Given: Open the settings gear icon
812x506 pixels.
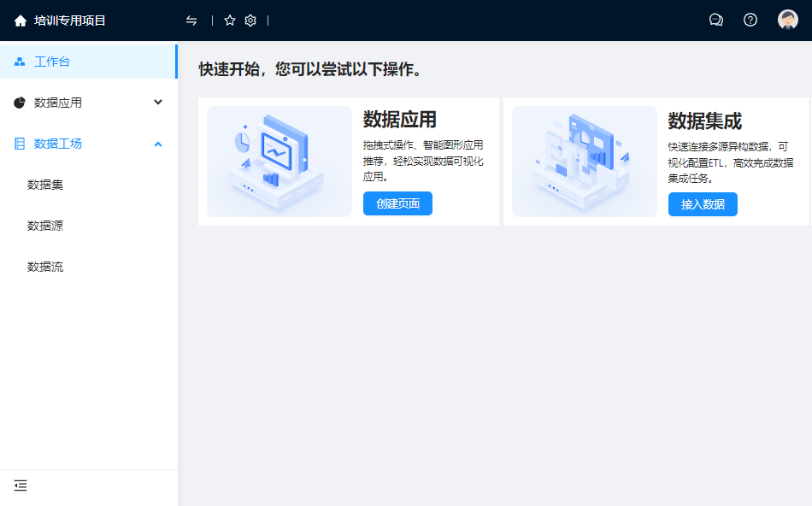Looking at the screenshot, I should tap(250, 21).
